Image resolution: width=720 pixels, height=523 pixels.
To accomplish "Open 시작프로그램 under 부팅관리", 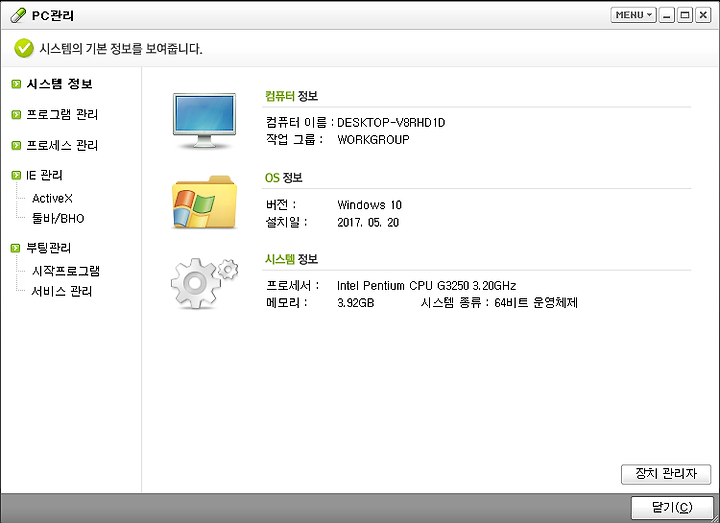I will pyautogui.click(x=66, y=271).
